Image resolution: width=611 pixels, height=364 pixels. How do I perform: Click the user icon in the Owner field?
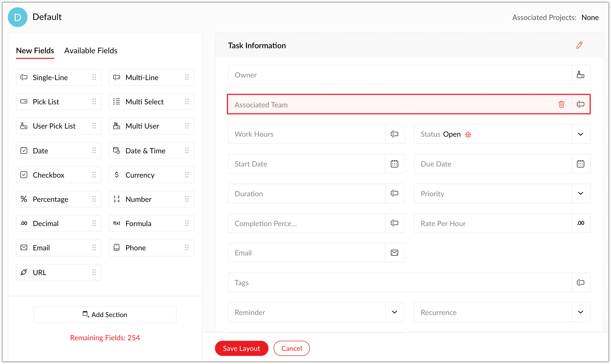[x=580, y=75]
